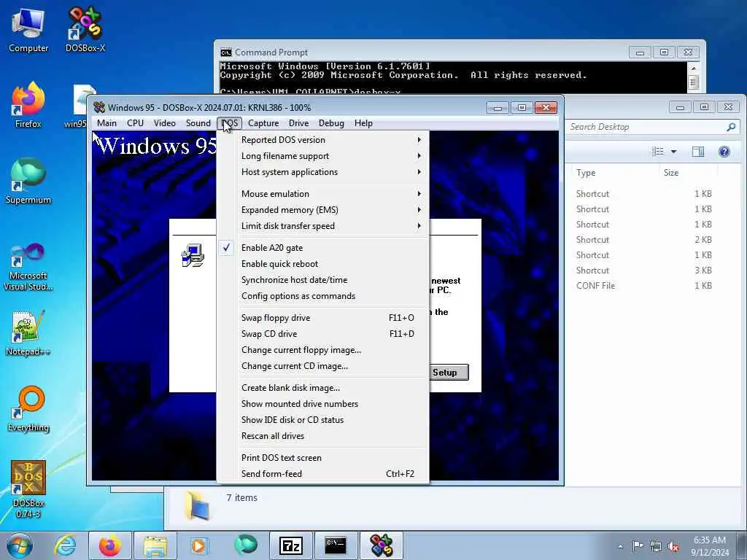Open the view options dropdown arrow in Explorer

point(673,152)
